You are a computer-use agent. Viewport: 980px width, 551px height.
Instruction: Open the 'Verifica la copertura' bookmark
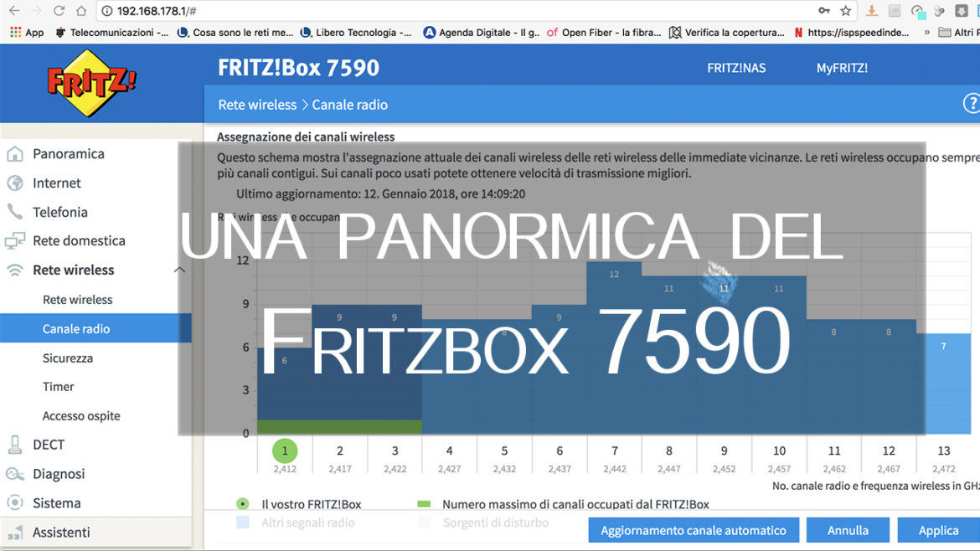coord(726,33)
